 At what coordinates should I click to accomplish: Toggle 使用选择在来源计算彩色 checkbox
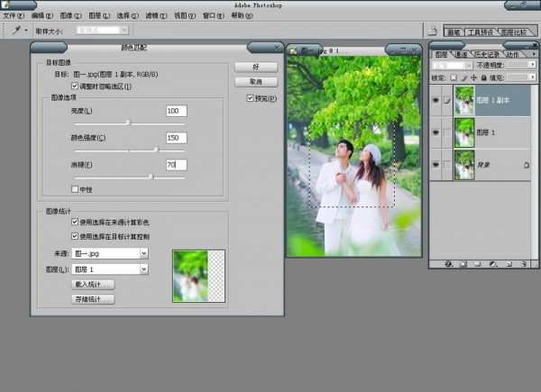[75, 222]
